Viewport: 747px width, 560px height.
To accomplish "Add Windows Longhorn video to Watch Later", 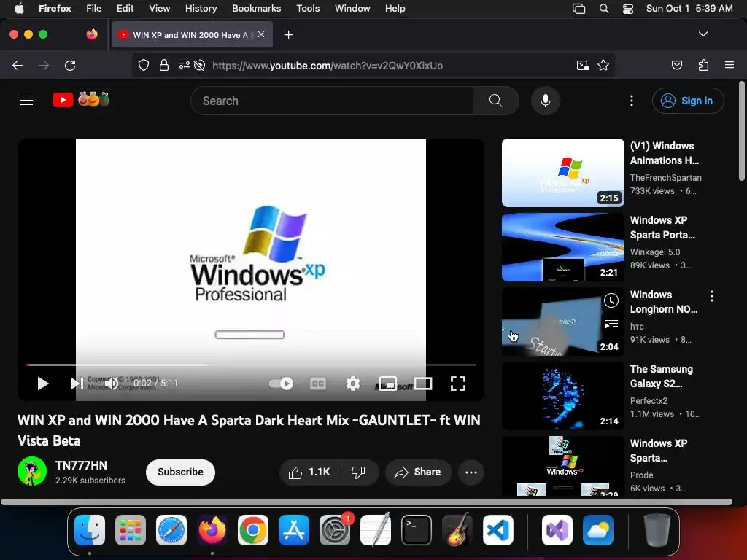I will pyautogui.click(x=611, y=300).
